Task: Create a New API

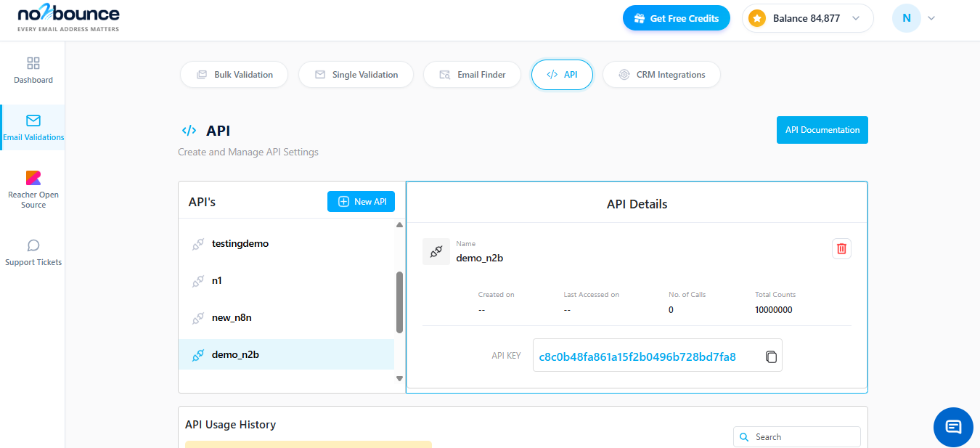Action: (361, 201)
